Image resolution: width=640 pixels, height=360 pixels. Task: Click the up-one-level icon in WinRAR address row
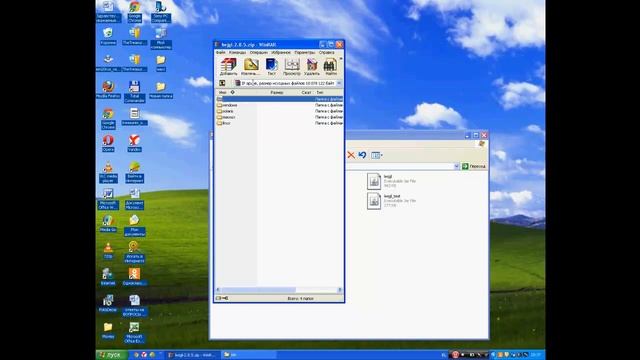coord(222,83)
